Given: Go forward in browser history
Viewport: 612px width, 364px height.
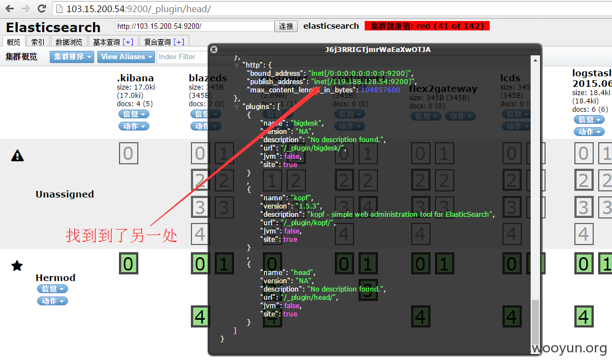Looking at the screenshot, I should point(26,9).
